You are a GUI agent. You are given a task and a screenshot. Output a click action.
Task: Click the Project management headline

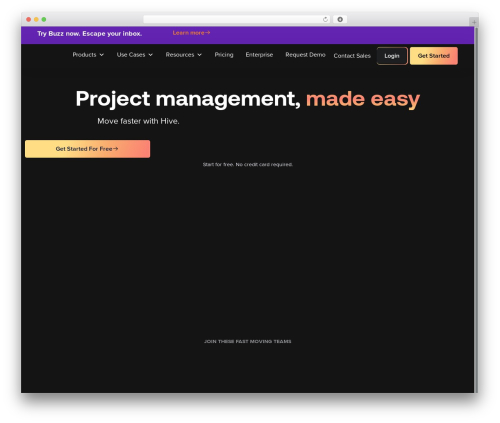pyautogui.click(x=248, y=99)
